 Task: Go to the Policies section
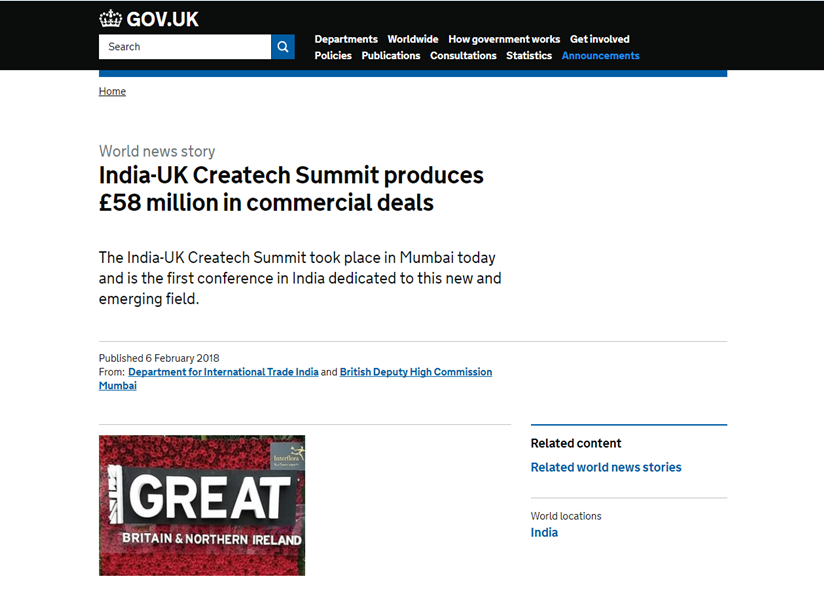click(x=333, y=56)
